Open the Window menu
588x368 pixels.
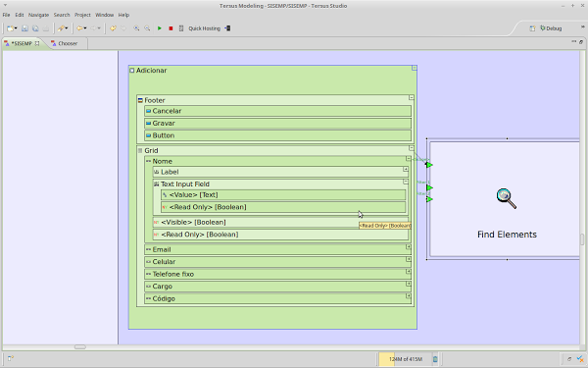point(104,15)
